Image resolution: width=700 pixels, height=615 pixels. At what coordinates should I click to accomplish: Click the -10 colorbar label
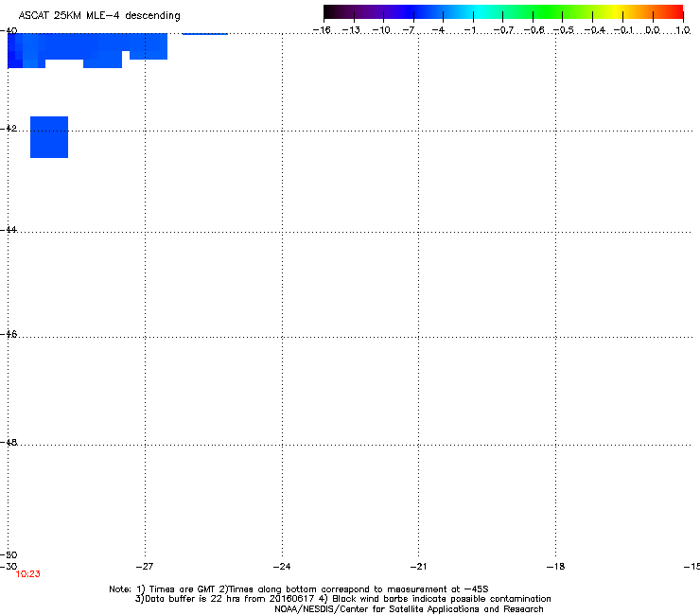tap(381, 30)
